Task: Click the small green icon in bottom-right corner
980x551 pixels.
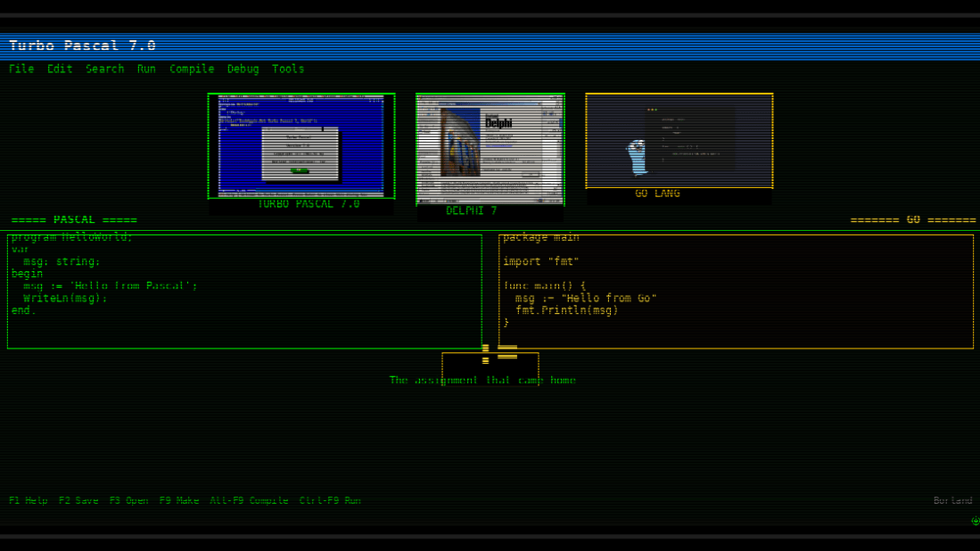Action: pos(975,521)
